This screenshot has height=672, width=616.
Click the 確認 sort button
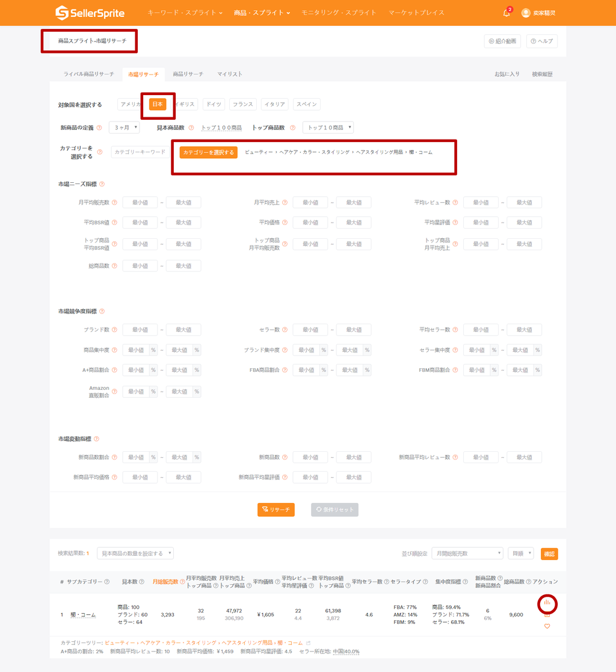pos(549,553)
